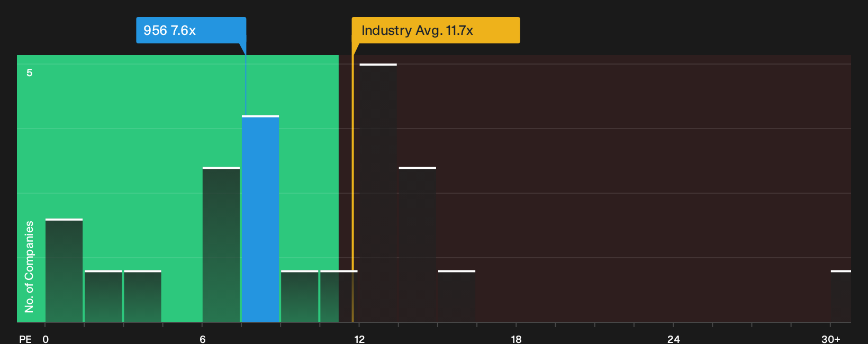868x344 pixels.
Task: Select the yellow 'Industry Avg. 11.7x' label
Action: tap(436, 30)
